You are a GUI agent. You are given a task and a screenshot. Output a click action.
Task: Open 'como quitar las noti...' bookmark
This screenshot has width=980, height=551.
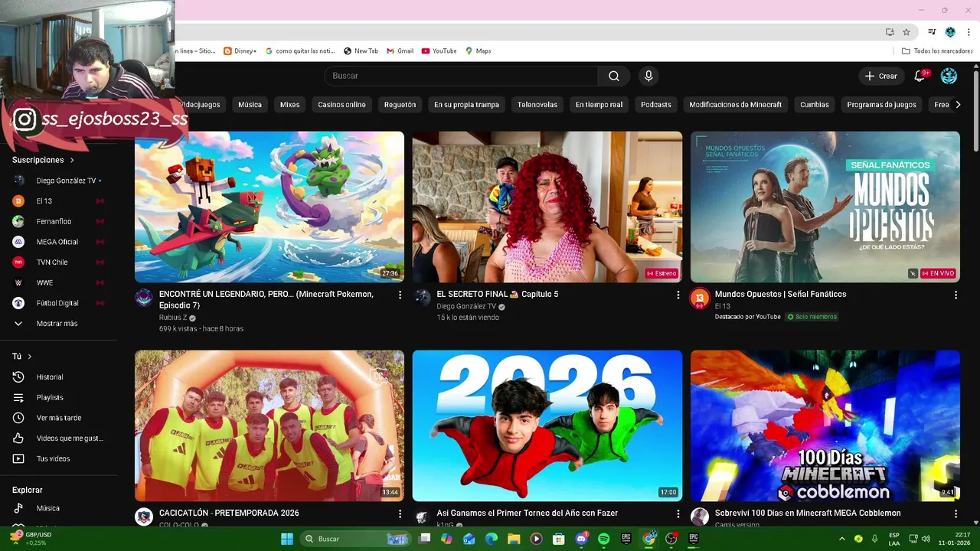coord(300,51)
